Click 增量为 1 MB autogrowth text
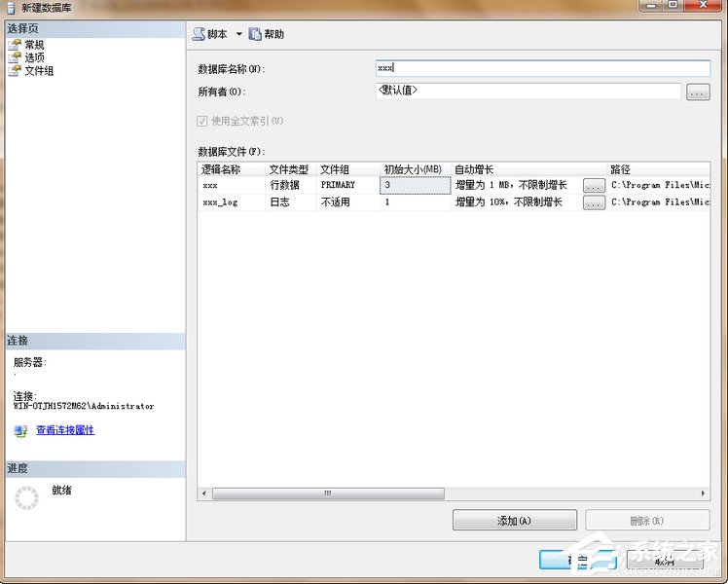This screenshot has height=584, width=728. click(511, 185)
